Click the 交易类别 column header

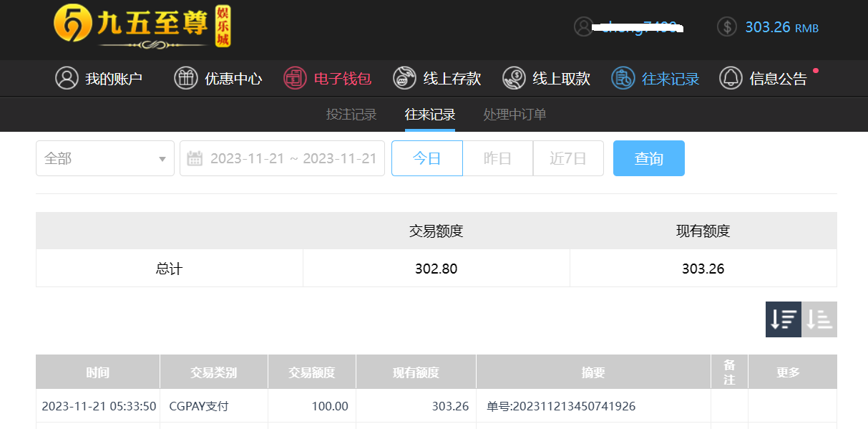pyautogui.click(x=214, y=372)
